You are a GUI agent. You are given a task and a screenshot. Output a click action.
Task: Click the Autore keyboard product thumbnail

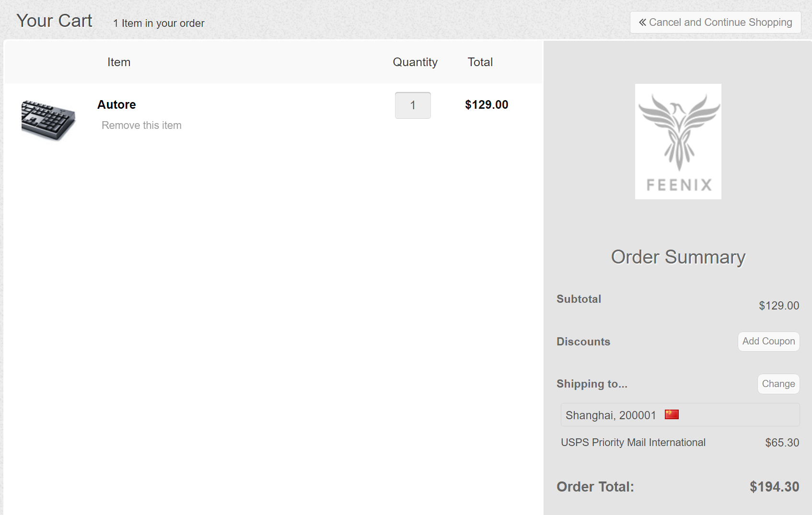tap(48, 121)
